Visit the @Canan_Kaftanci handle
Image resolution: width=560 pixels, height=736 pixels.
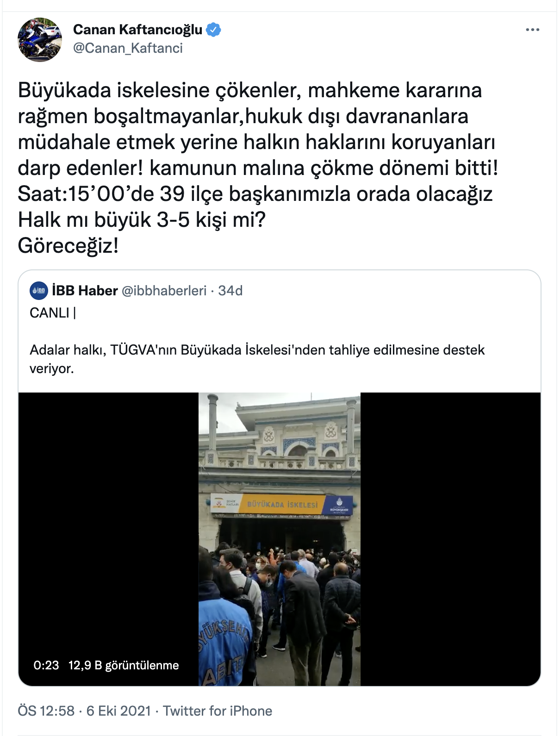pos(128,48)
